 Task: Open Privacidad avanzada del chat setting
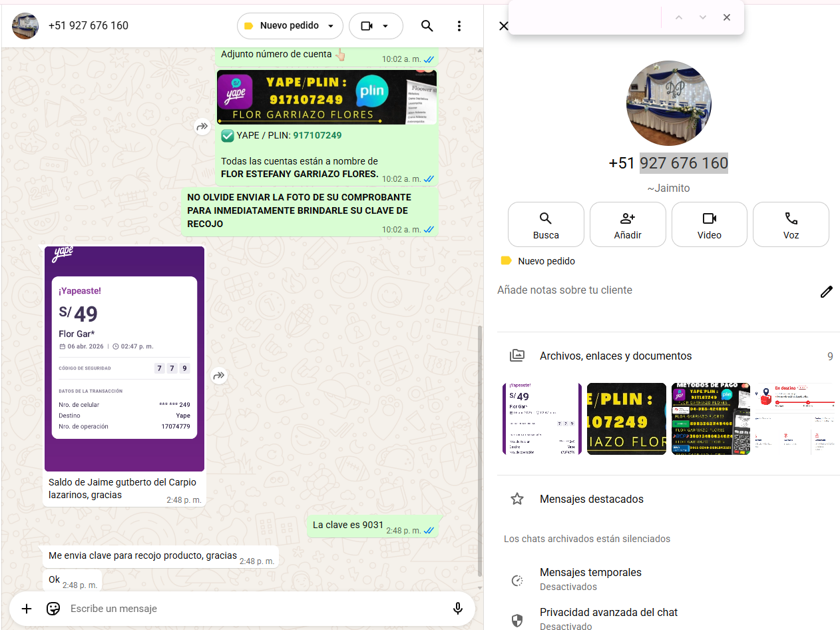(608, 619)
